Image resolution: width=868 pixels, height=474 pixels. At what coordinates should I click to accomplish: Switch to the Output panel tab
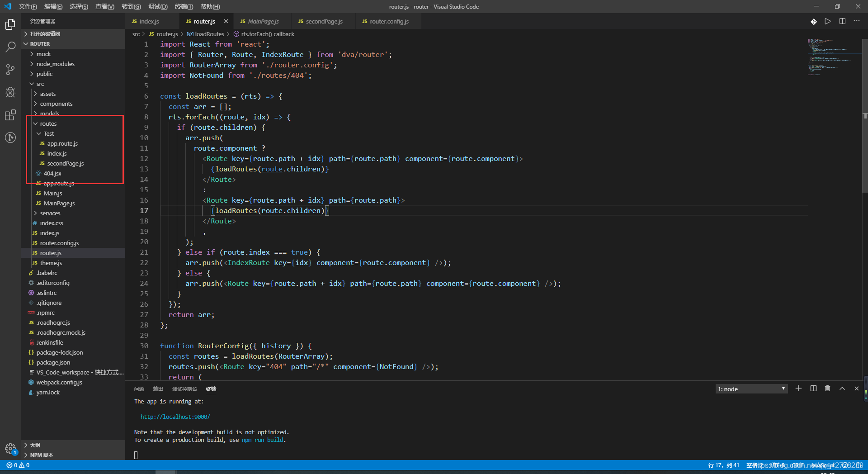coord(158,389)
